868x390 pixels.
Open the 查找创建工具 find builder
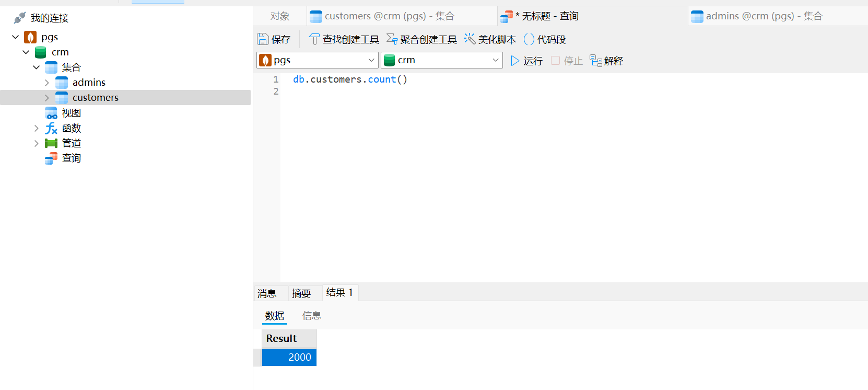click(344, 39)
